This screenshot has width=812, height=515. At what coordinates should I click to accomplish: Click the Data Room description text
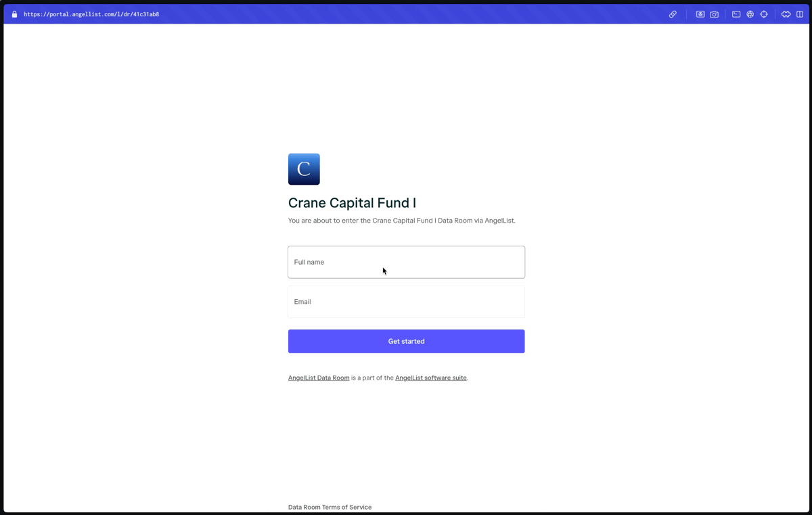(x=401, y=220)
